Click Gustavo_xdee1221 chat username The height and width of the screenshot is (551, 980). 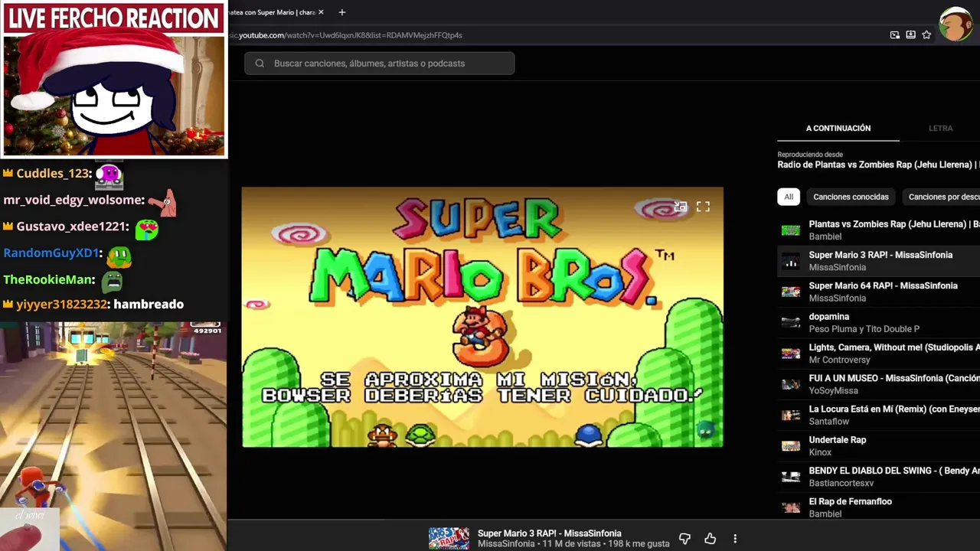point(72,227)
